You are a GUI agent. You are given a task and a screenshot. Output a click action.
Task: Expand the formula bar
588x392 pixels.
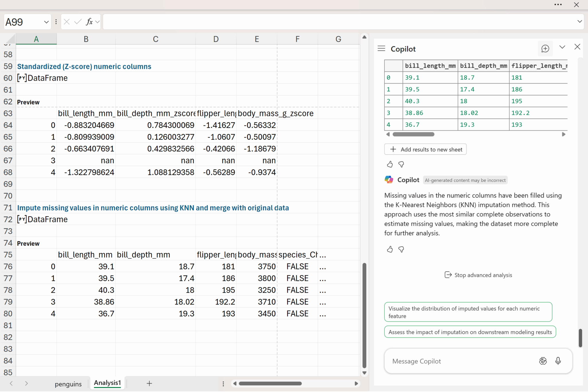(x=579, y=22)
